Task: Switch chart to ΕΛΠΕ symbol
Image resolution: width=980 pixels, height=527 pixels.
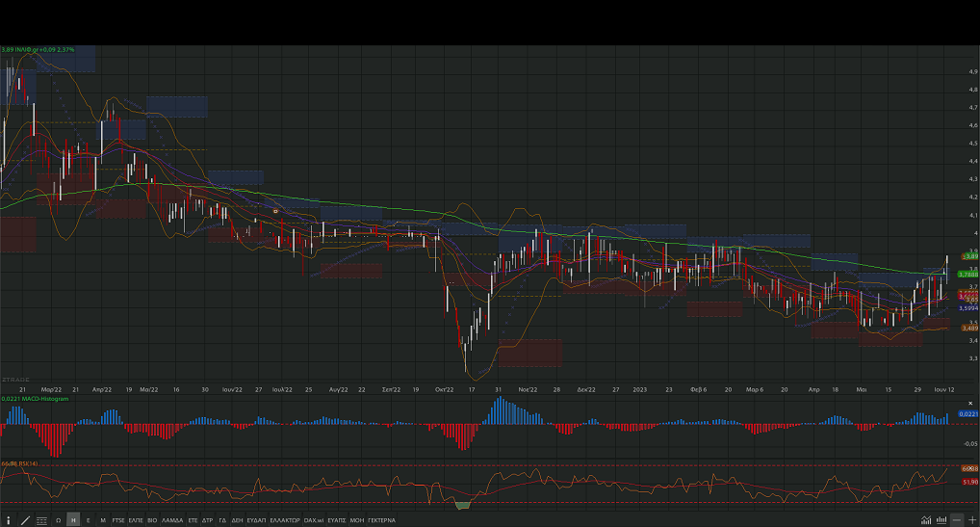Action: coord(136,520)
